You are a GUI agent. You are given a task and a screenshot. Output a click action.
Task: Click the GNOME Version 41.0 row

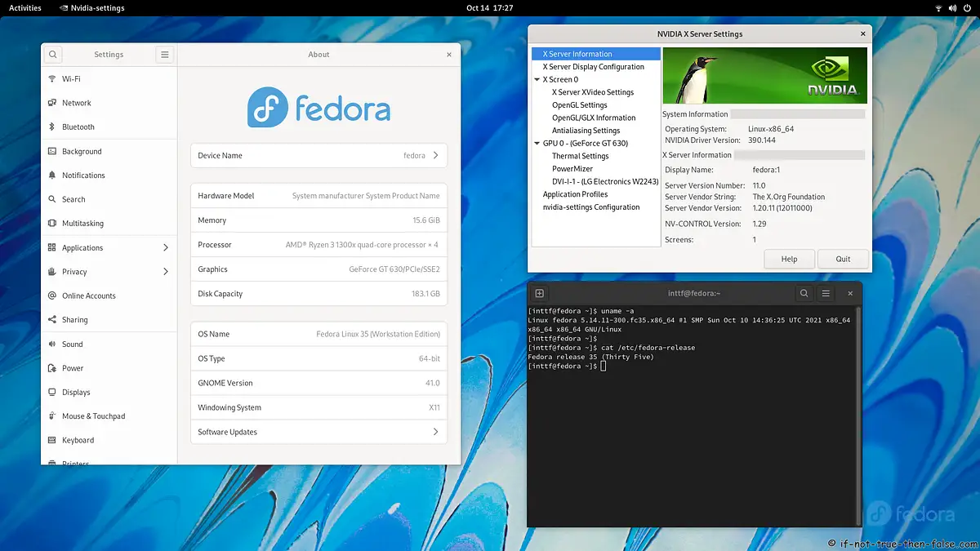(318, 383)
